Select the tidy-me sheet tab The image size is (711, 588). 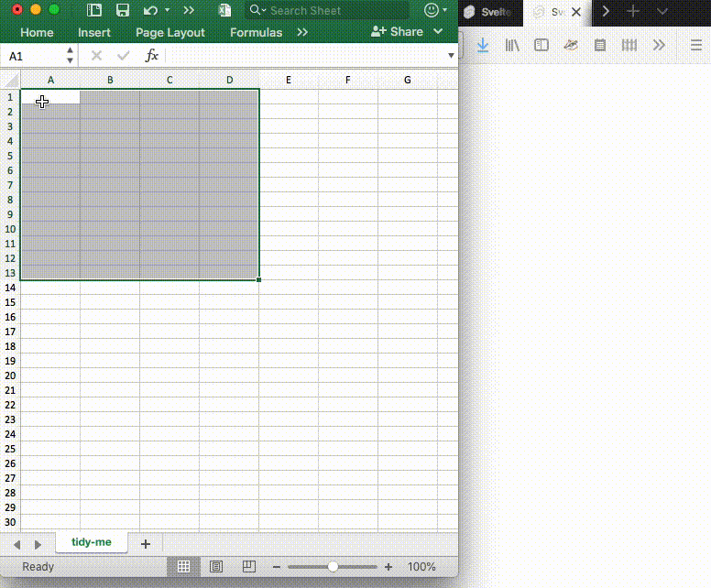(91, 542)
